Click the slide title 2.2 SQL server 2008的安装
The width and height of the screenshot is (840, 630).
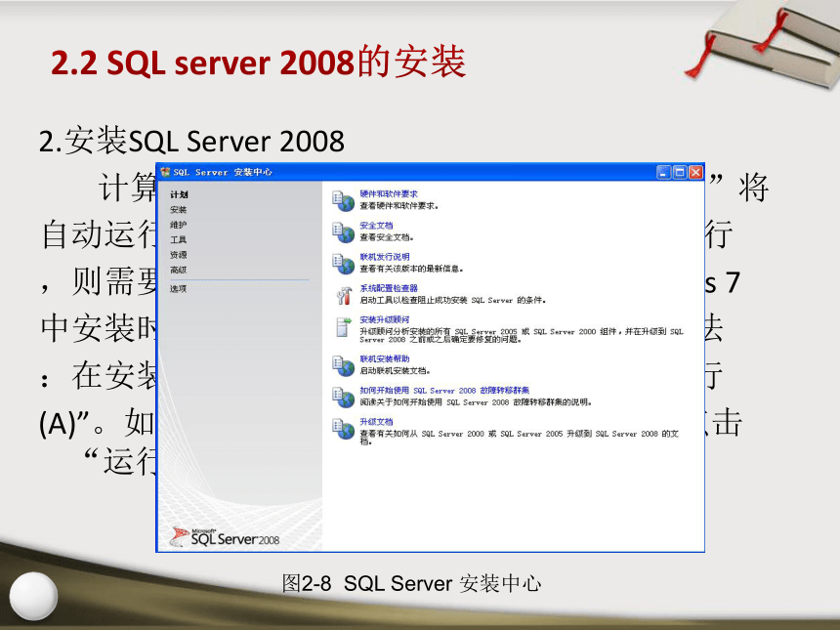258,63
